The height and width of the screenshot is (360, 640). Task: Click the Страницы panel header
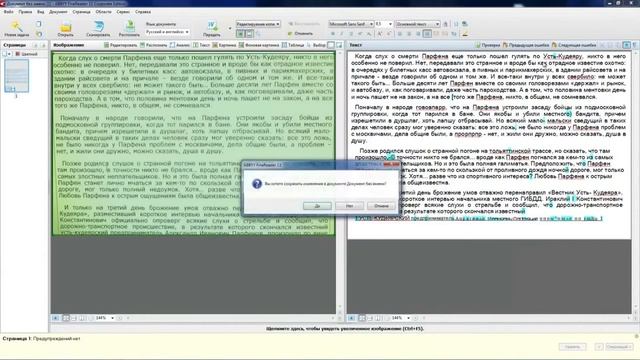(15, 45)
